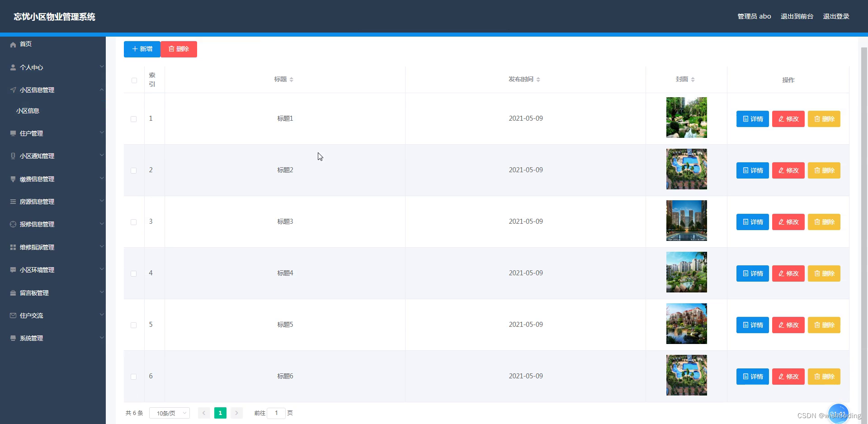868x424 pixels.
Task: Click the list icon beside 房源信息管理
Action: (x=13, y=202)
